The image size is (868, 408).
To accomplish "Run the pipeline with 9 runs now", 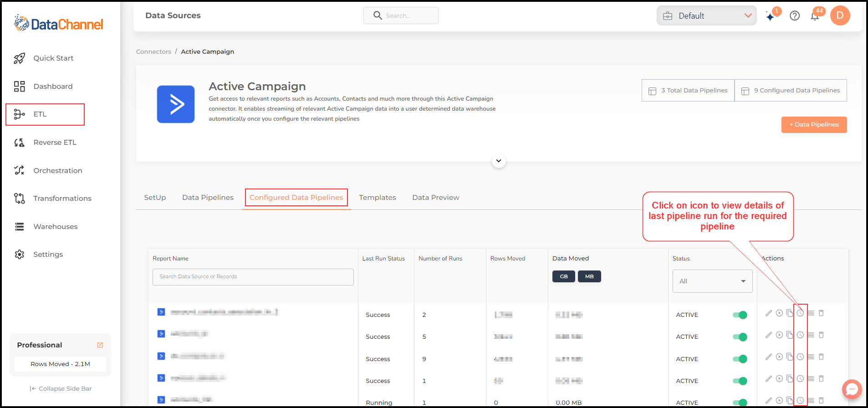I will [779, 357].
